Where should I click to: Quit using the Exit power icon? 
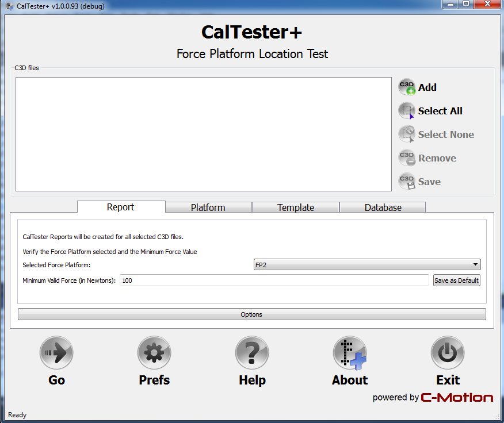coord(448,353)
